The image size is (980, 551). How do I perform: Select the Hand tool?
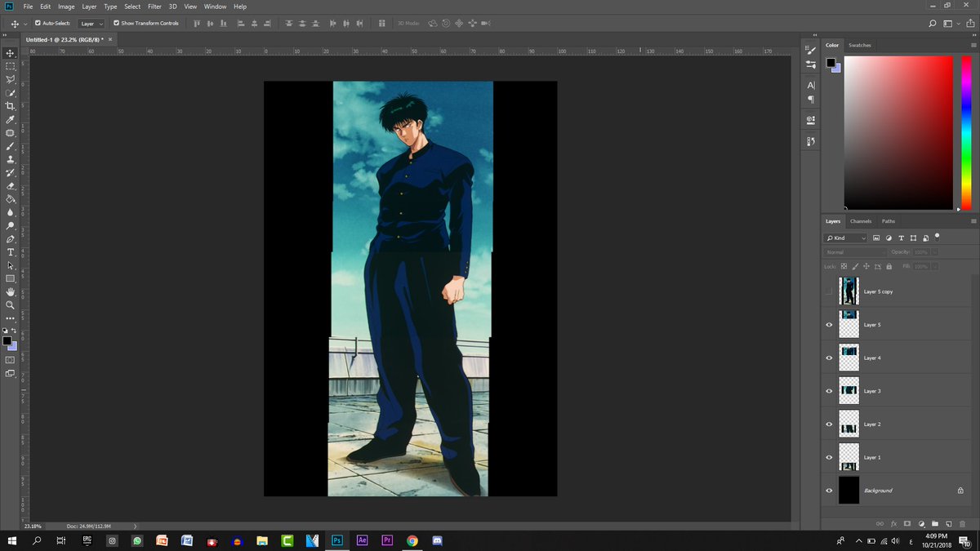pos(11,291)
